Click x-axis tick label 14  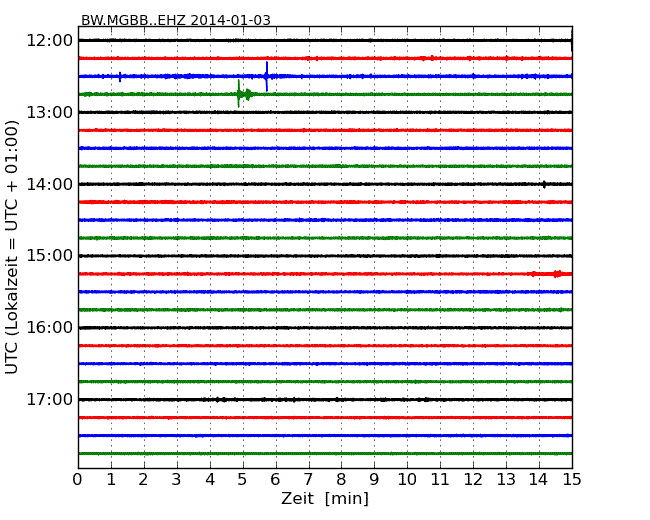pos(539,480)
